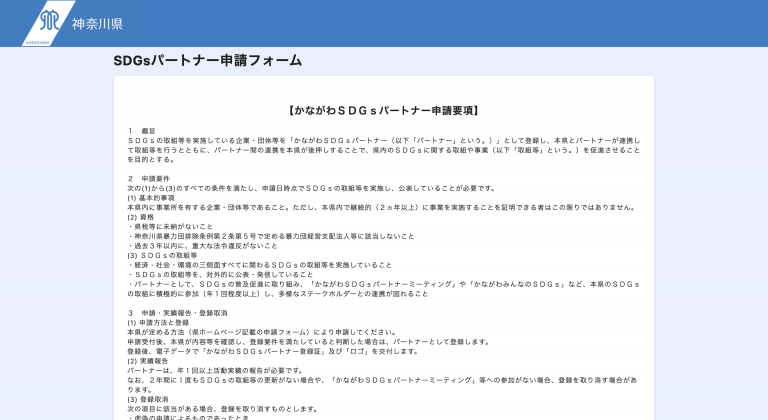The width and height of the screenshot is (768, 420).
Task: Open the 神奈川県 header link
Action: coord(97,23)
